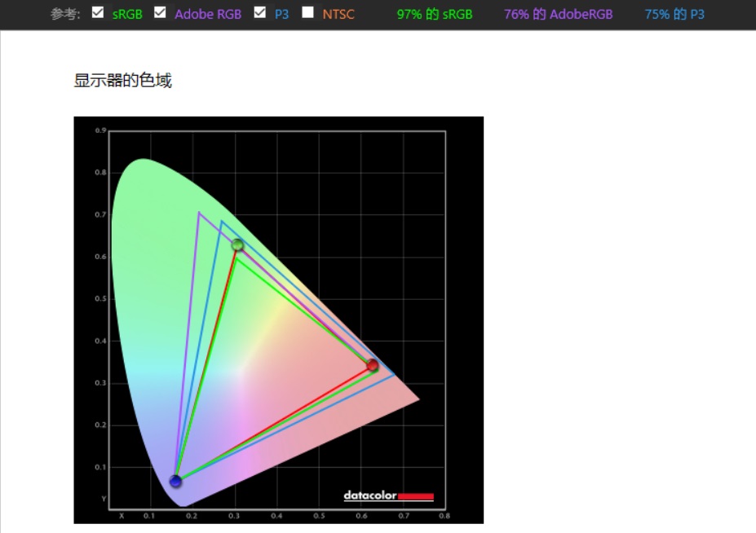Viewport: 756px width, 533px height.
Task: Disable the P3 reference checkbox
Action: click(x=260, y=12)
